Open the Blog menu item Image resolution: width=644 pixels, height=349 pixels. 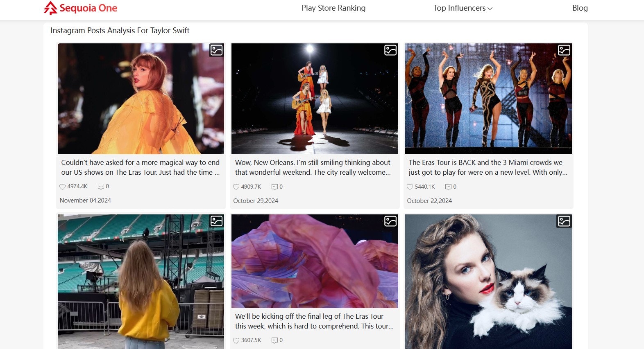coord(580,8)
